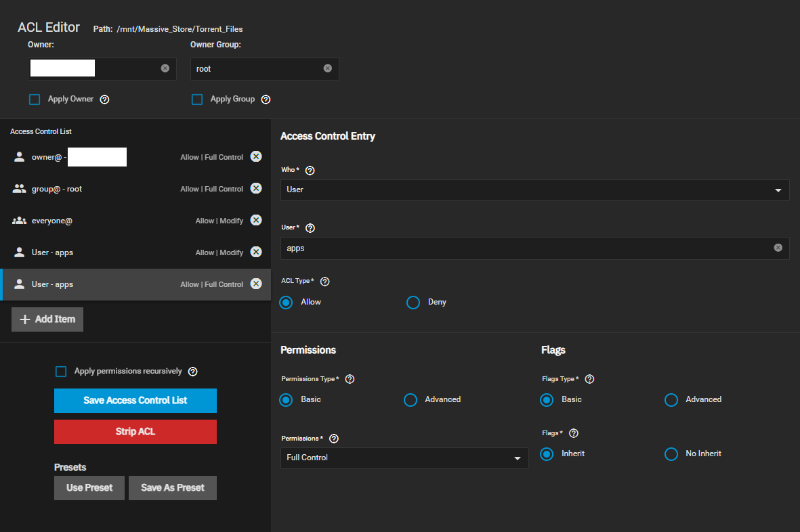The image size is (800, 532).
Task: Select the No Inherit flag option
Action: click(x=671, y=454)
